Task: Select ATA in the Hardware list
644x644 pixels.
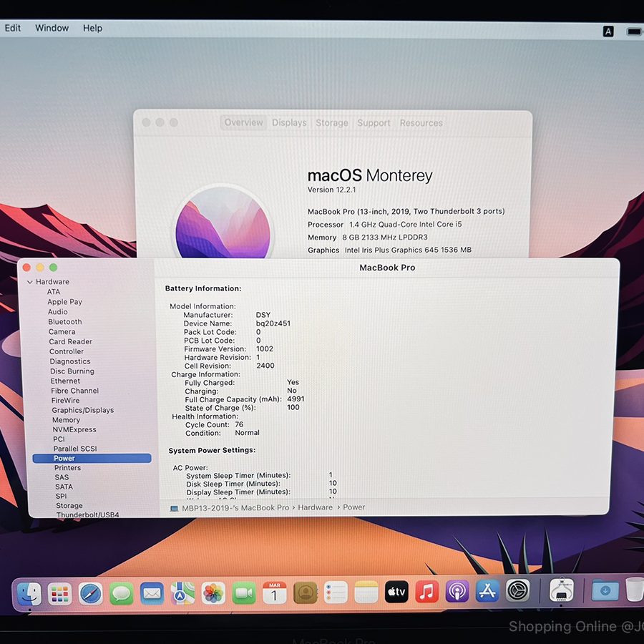Action: (54, 292)
